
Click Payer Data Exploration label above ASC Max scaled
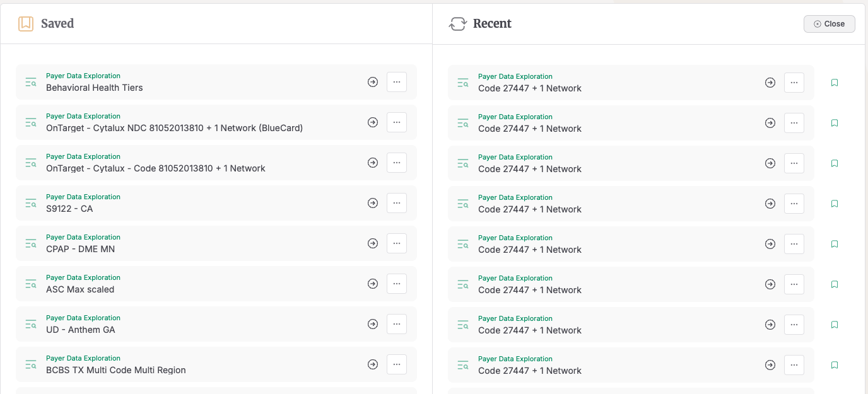(x=83, y=277)
